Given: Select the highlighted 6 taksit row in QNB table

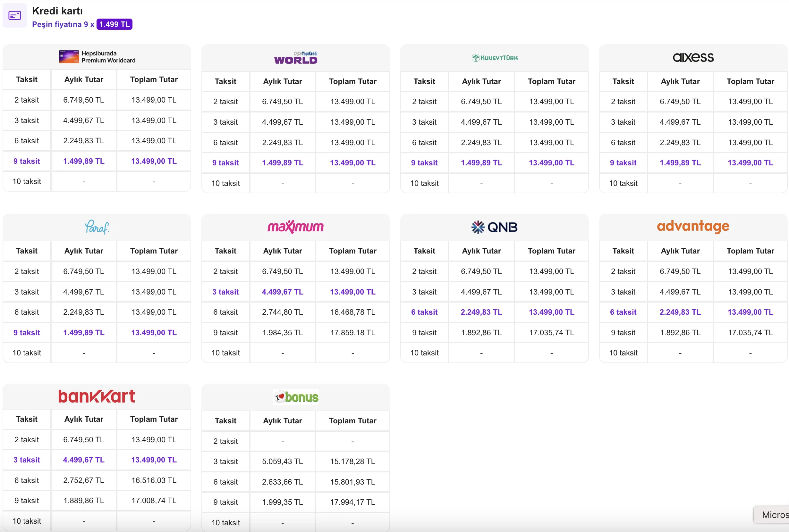Looking at the screenshot, I should point(424,312).
